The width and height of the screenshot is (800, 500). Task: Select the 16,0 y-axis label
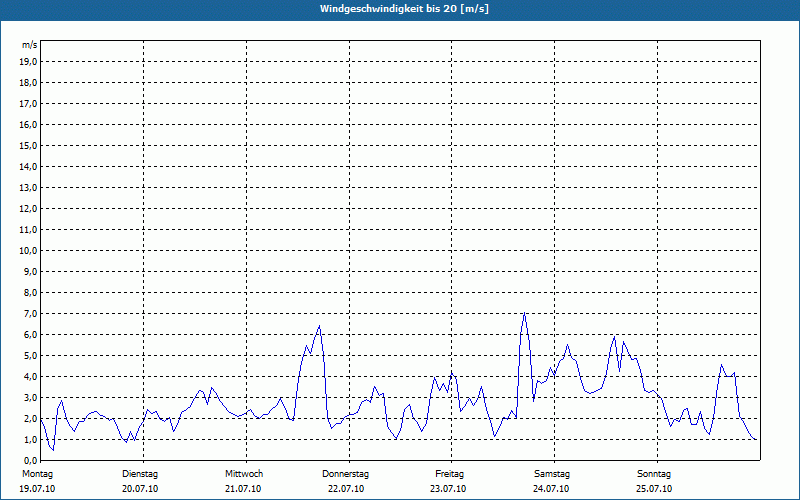[x=28, y=124]
